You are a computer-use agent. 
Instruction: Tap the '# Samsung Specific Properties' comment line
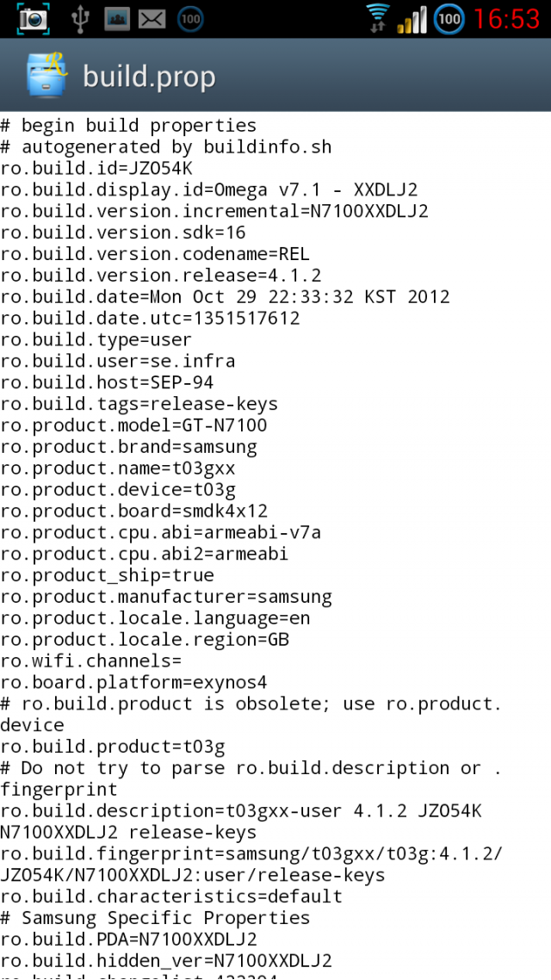[155, 918]
